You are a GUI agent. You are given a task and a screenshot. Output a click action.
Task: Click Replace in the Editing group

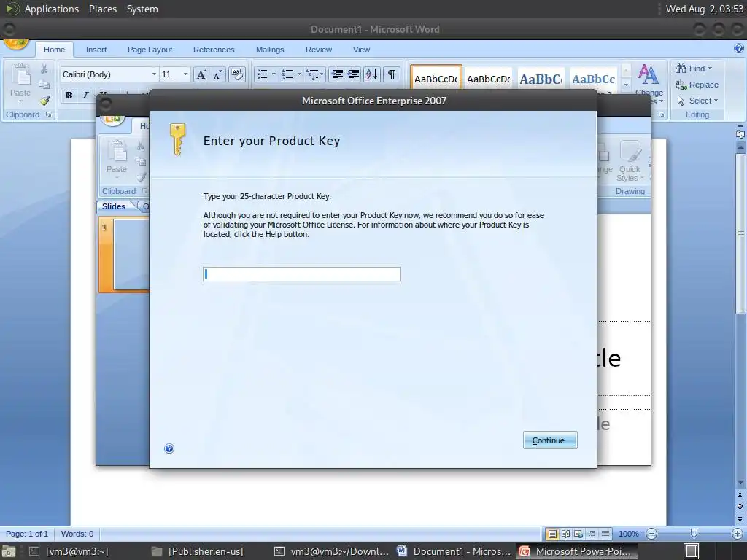pyautogui.click(x=697, y=85)
